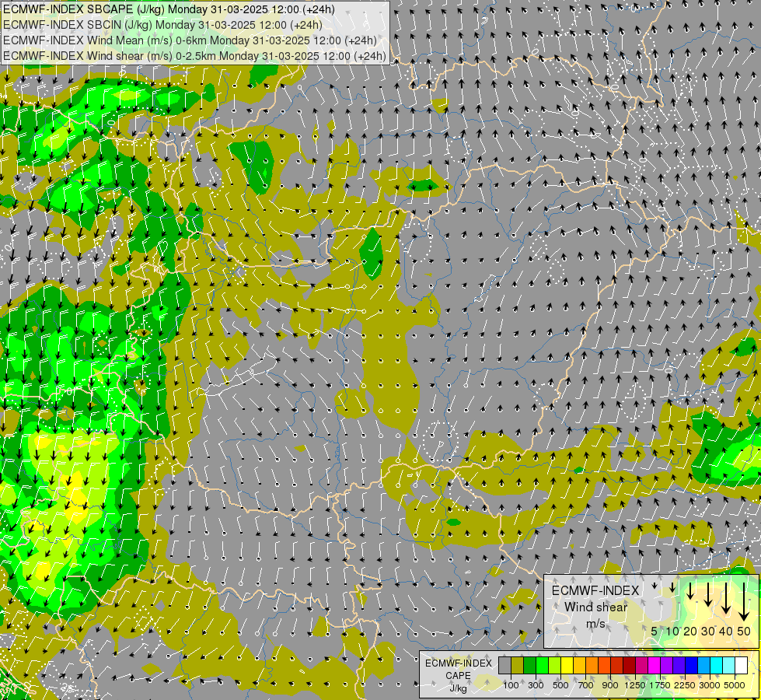Screen dimensions: 761x700
Task: Select the orange-red CAPE swatch before 900
Action: (x=605, y=665)
